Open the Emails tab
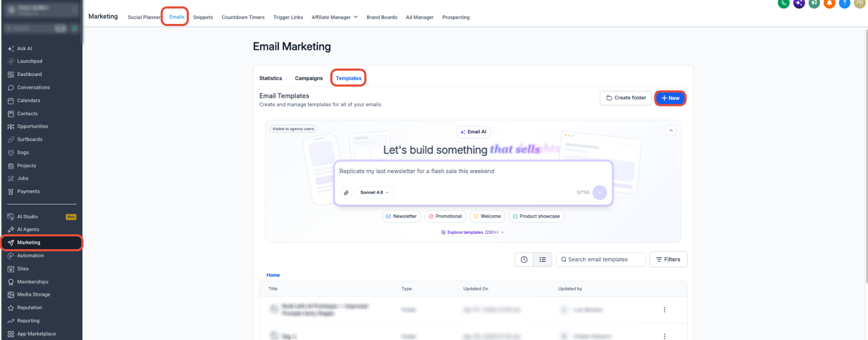868x340 pixels. click(177, 17)
